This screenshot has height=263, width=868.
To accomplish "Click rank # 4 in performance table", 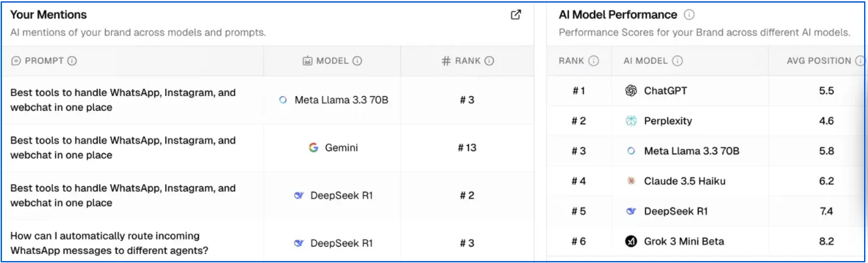I will (579, 181).
